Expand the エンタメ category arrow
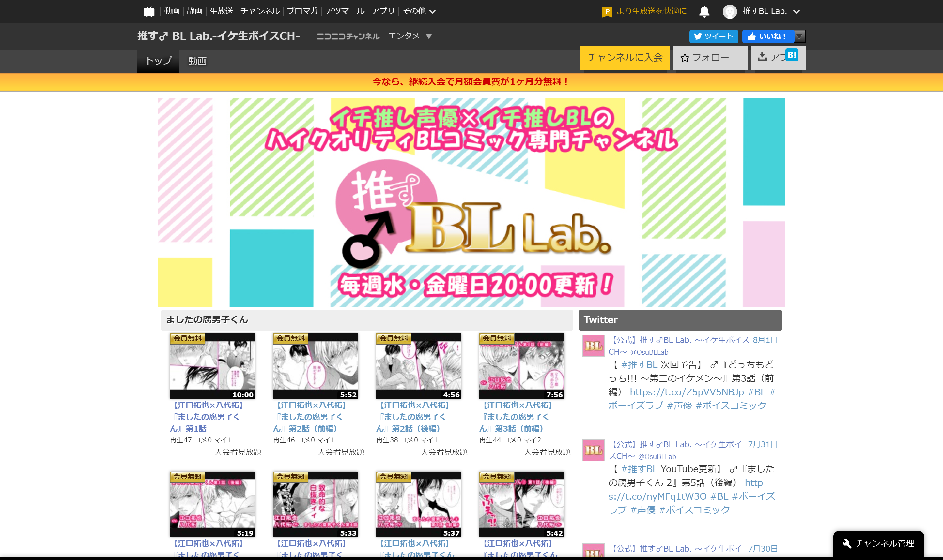The height and width of the screenshot is (560, 943). coord(429,36)
